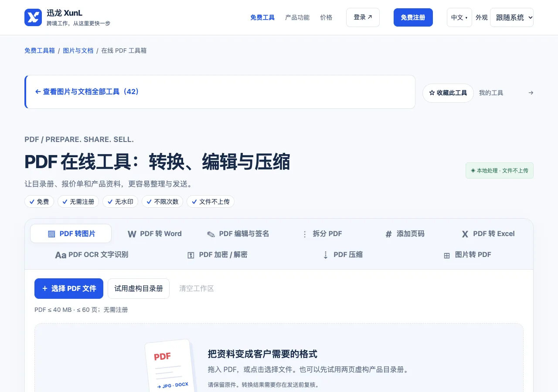Click the arrow next to 我的工具
This screenshot has height=392, width=558.
[x=531, y=93]
